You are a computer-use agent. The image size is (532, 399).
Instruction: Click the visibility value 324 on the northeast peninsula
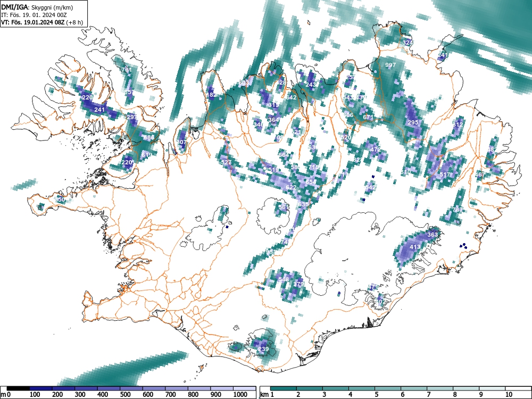coord(408,43)
